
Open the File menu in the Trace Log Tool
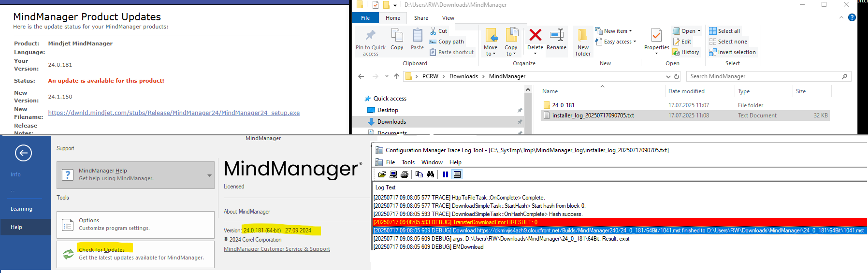click(391, 162)
